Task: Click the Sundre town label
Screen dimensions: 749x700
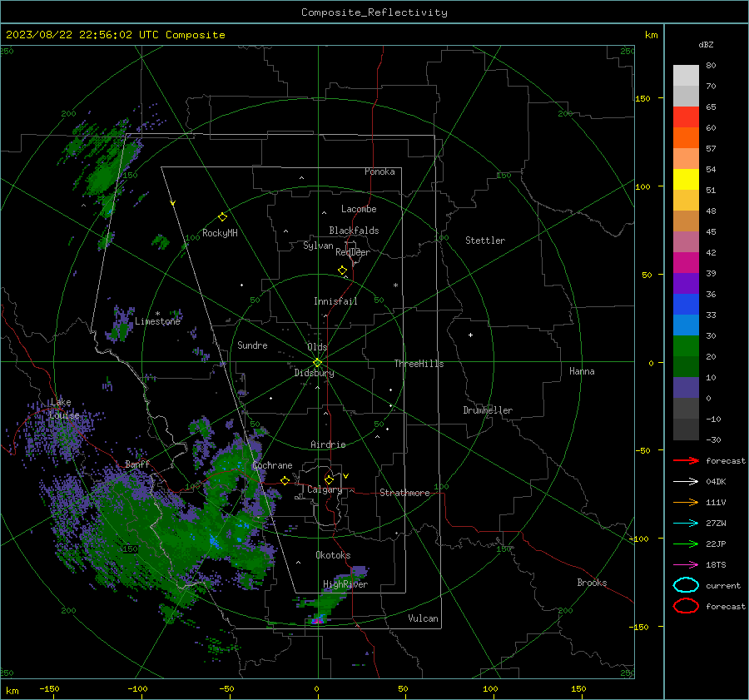Action: pos(252,345)
